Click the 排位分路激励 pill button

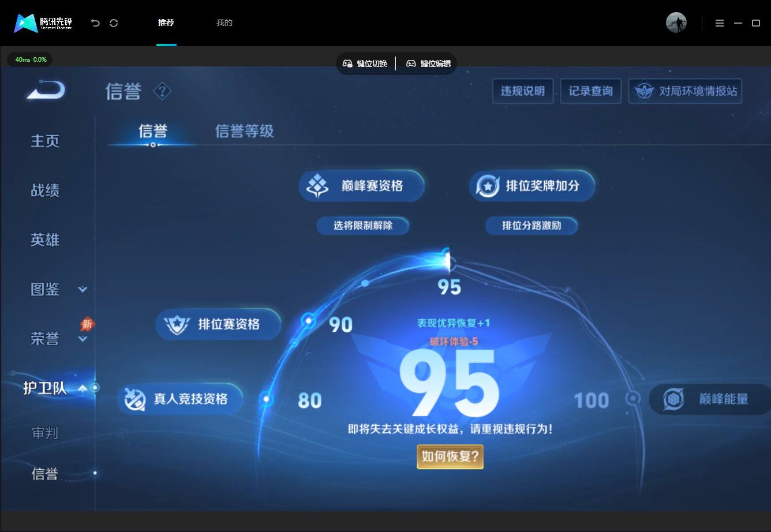tap(532, 226)
